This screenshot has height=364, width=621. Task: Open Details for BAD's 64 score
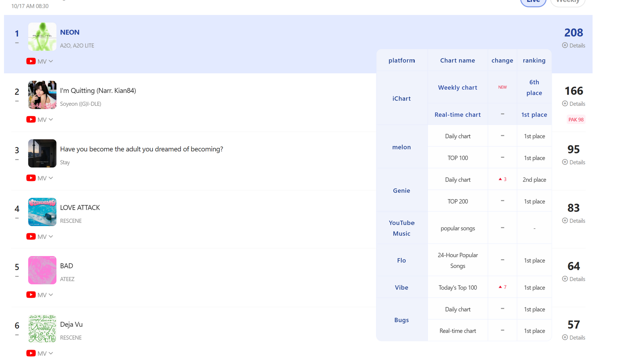pos(574,279)
